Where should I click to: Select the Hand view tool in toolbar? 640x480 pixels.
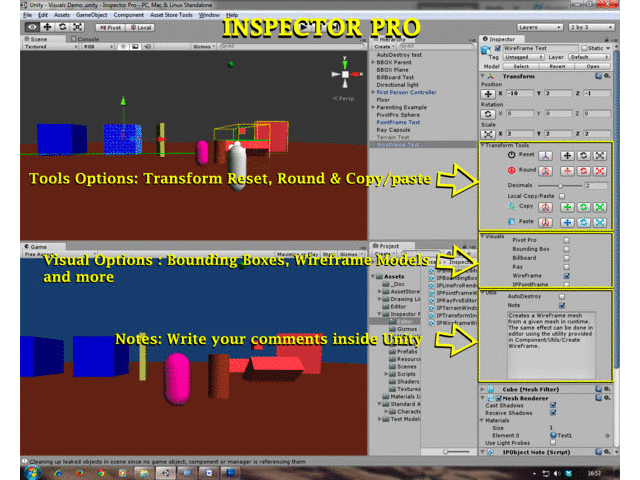pos(32,27)
